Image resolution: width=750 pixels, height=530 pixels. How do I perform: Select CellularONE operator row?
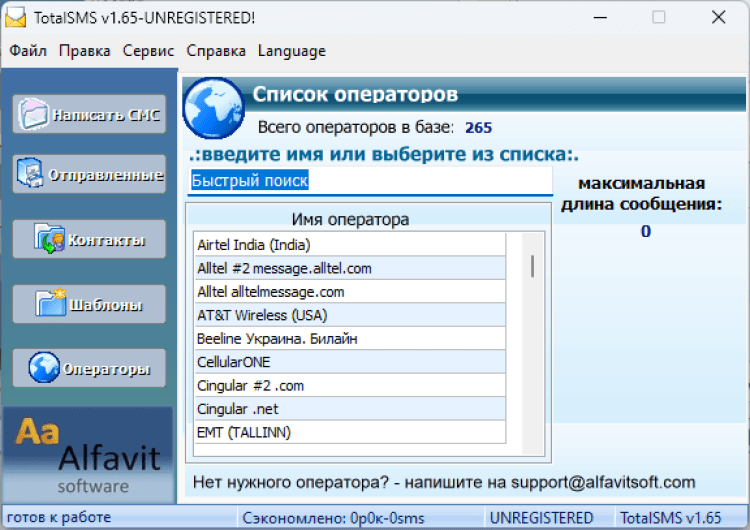tap(350, 362)
